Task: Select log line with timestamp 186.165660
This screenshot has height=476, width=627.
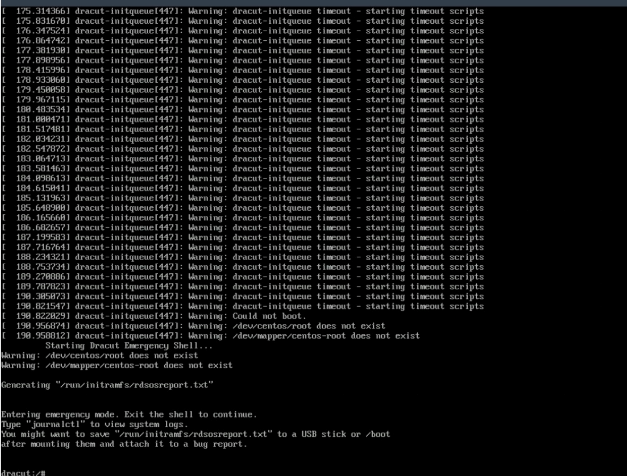Action: 243,218
